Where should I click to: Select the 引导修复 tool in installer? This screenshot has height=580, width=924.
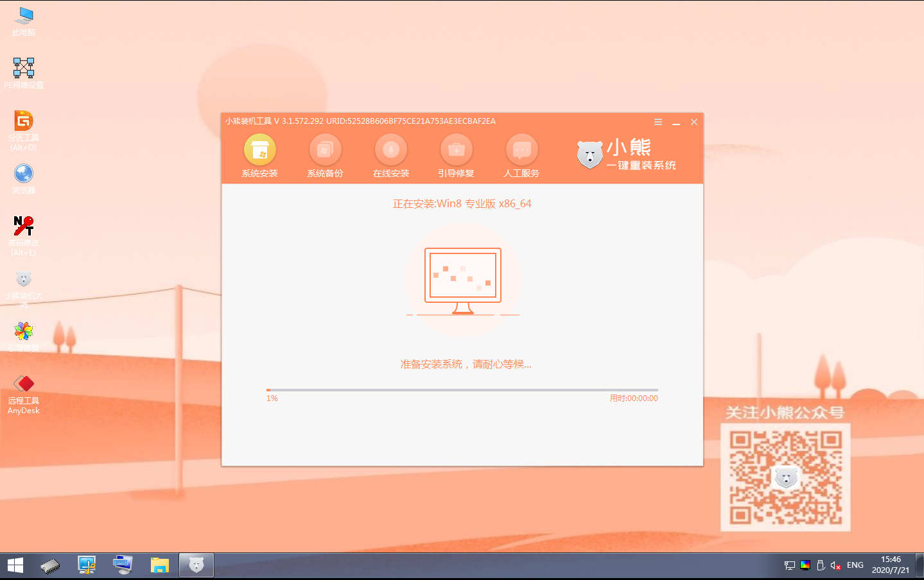point(457,157)
